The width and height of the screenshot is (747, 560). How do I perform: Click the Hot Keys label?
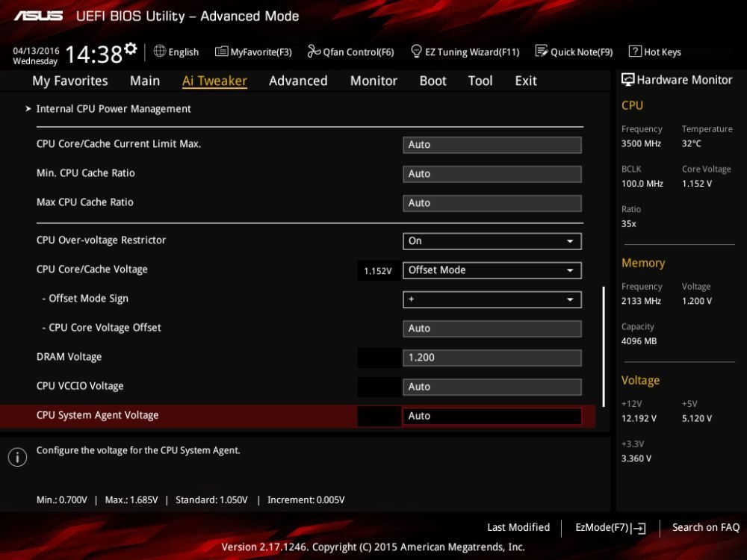coord(662,52)
